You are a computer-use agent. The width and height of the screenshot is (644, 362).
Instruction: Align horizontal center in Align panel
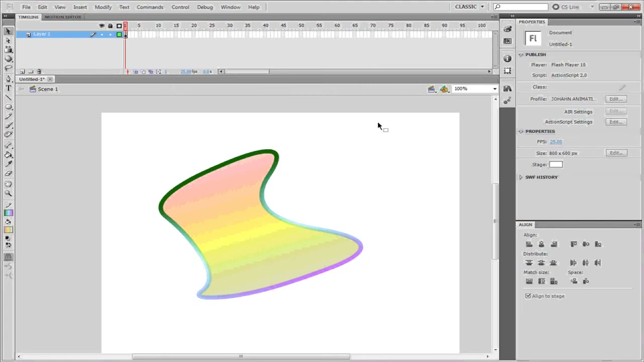pos(541,244)
